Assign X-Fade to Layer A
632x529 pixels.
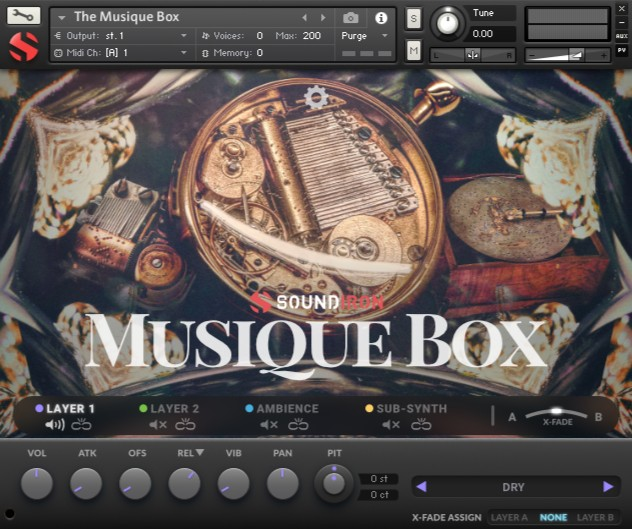[x=509, y=517]
